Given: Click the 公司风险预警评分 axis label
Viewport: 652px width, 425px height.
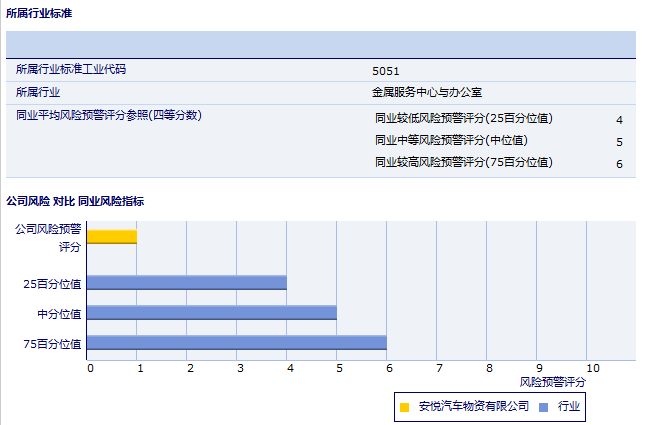Looking at the screenshot, I should (x=48, y=238).
